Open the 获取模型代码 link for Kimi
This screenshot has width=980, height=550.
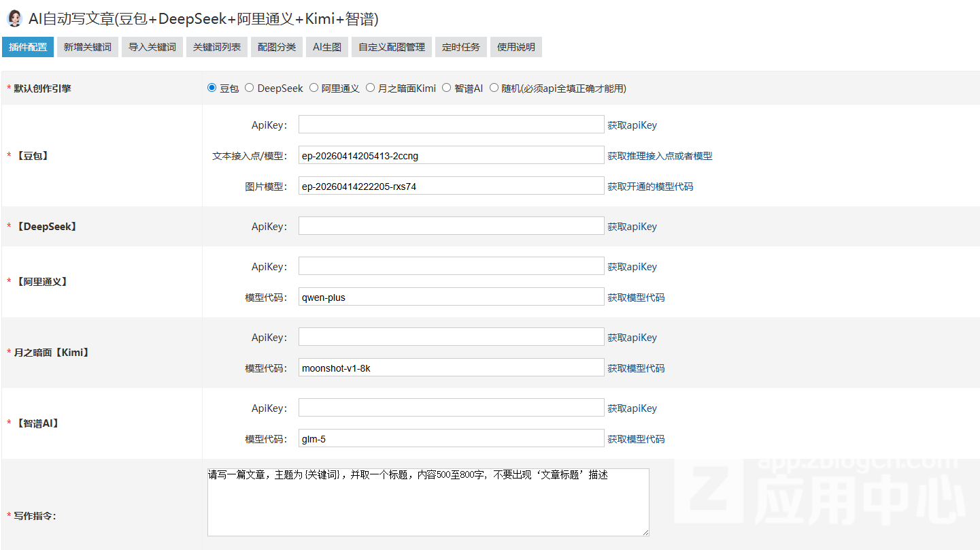click(636, 368)
